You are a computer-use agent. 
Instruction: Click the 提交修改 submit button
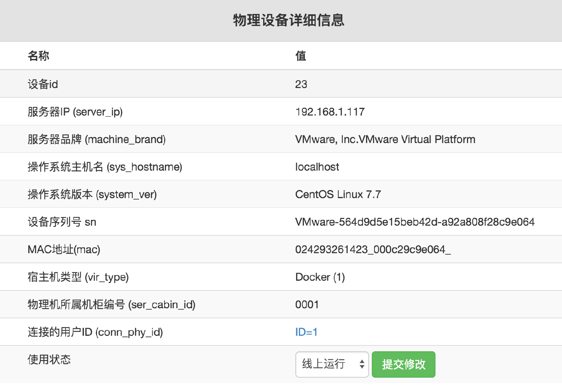pyautogui.click(x=404, y=364)
